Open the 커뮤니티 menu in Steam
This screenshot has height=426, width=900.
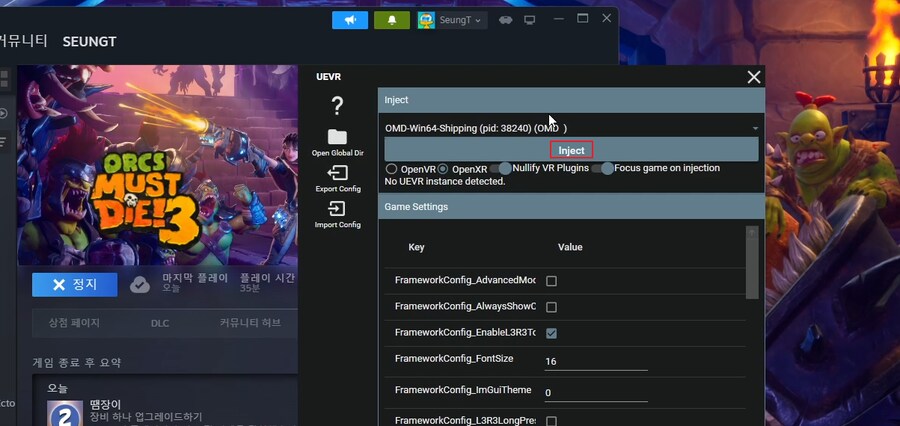[x=23, y=41]
